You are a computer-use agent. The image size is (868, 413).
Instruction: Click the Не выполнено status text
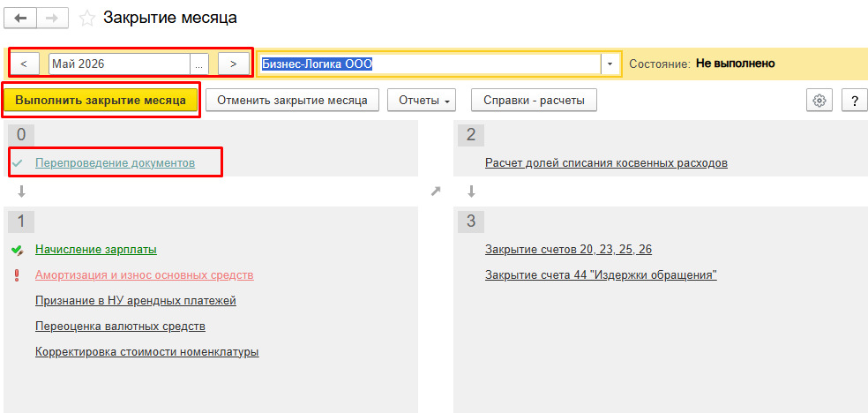[735, 64]
